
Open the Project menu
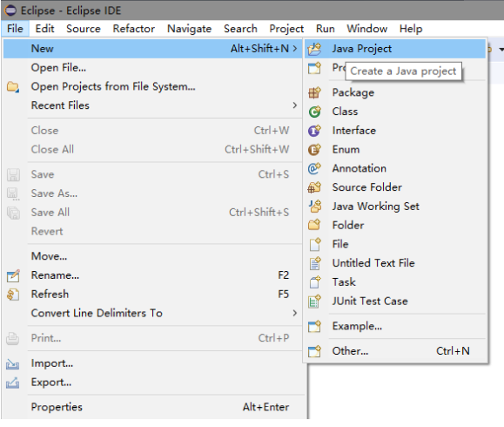pos(286,29)
